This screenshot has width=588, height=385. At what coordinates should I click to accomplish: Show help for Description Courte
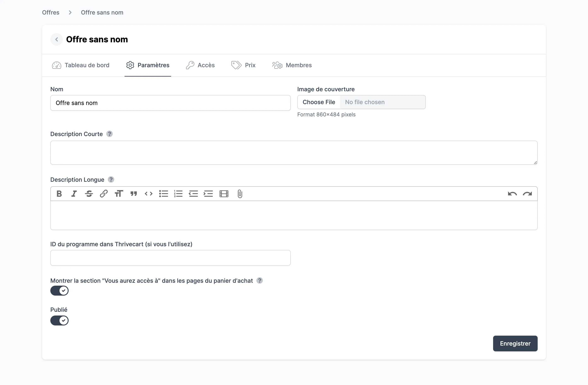click(109, 134)
